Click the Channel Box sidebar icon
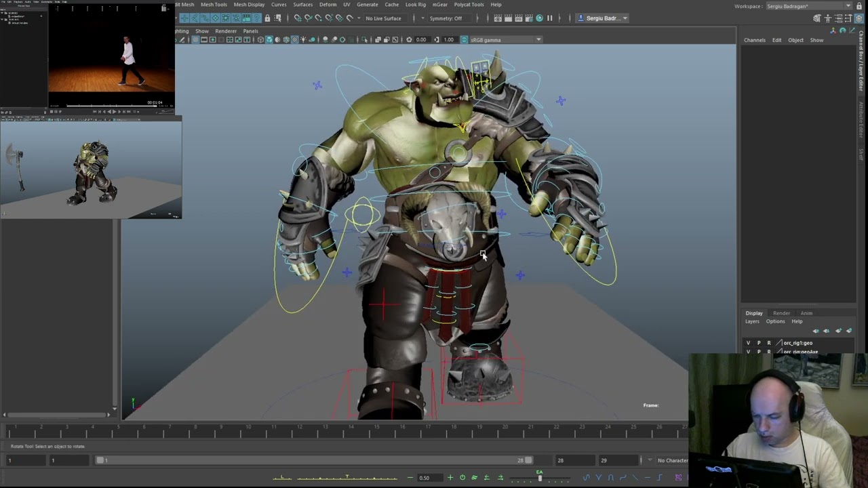Viewport: 868px width, 488px height. (x=859, y=18)
